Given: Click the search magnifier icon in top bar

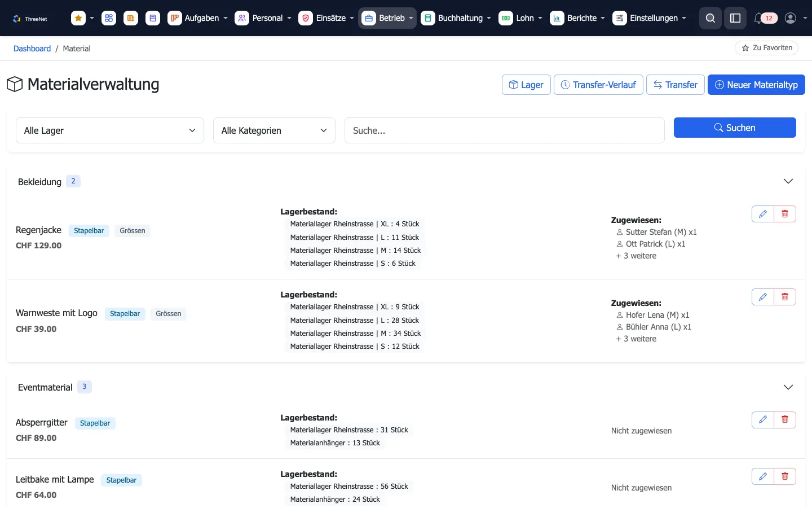Looking at the screenshot, I should pyautogui.click(x=710, y=18).
